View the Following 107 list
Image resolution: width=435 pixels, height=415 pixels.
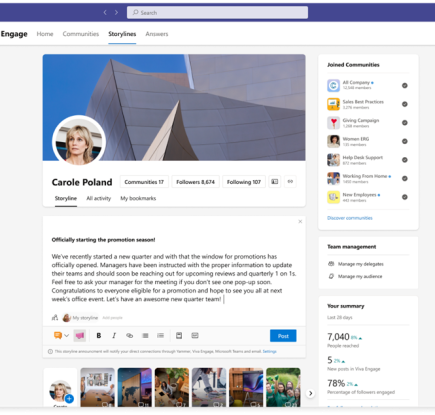244,182
